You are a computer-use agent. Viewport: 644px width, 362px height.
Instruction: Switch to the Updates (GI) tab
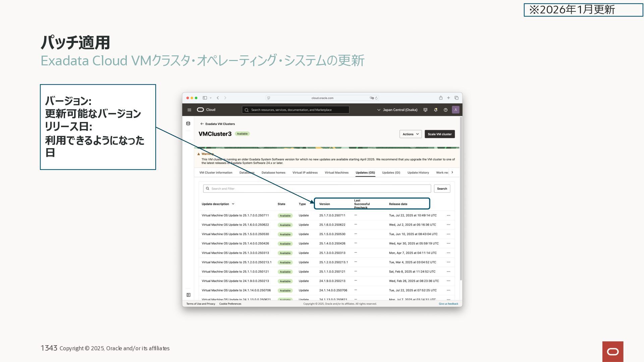(391, 173)
